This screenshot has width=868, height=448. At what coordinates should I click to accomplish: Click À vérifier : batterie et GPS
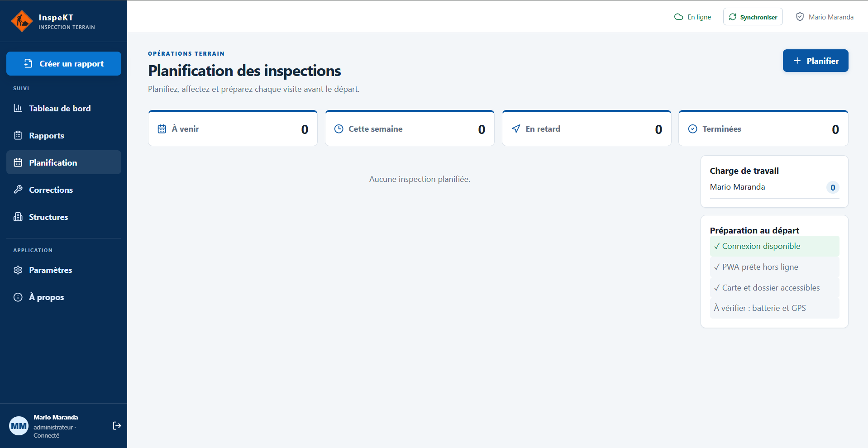[774, 308]
